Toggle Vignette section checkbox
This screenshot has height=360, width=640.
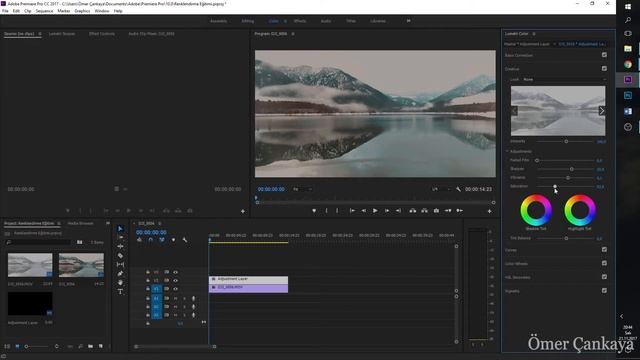point(604,291)
